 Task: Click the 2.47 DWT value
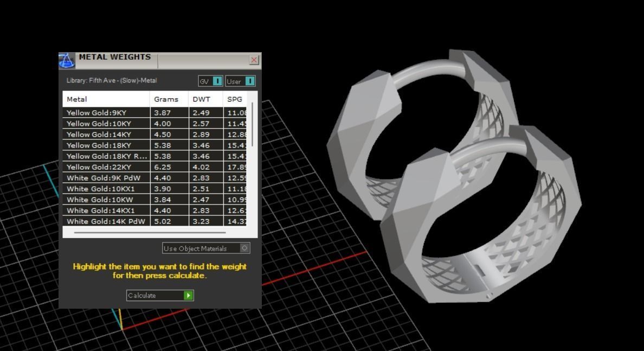pyautogui.click(x=201, y=200)
